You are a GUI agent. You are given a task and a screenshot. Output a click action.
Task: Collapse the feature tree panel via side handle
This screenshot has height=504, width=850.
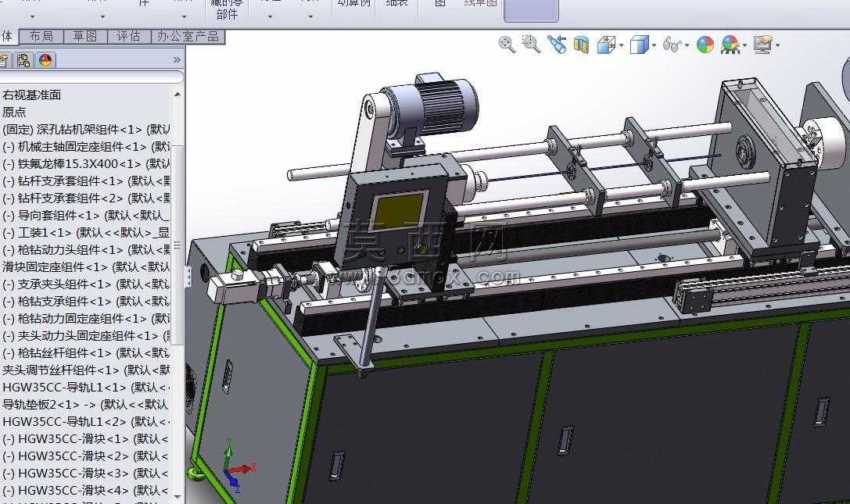pos(188,277)
